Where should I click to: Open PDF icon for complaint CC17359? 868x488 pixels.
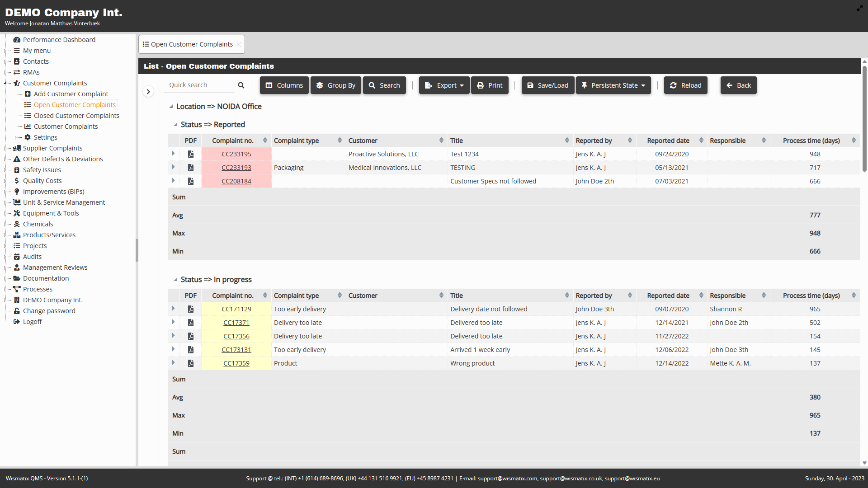coord(191,363)
